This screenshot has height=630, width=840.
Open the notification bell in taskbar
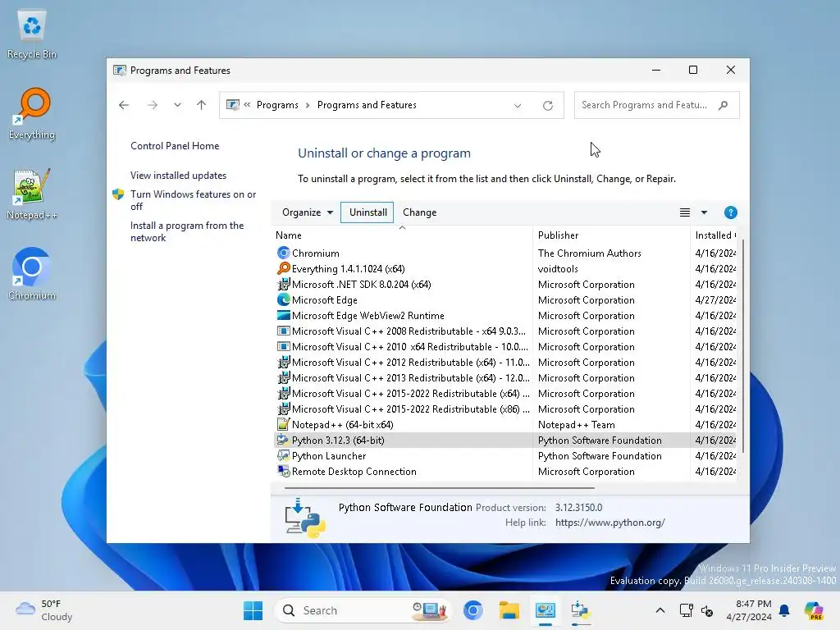(784, 610)
